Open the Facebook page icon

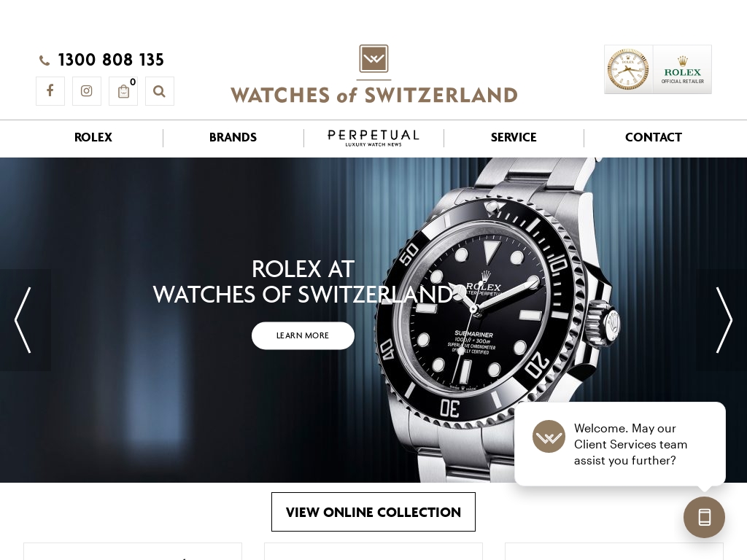50,91
